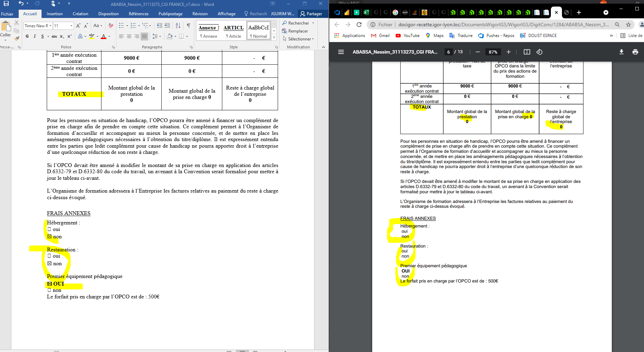Open the PDF viewer sidebar menu

[341, 52]
